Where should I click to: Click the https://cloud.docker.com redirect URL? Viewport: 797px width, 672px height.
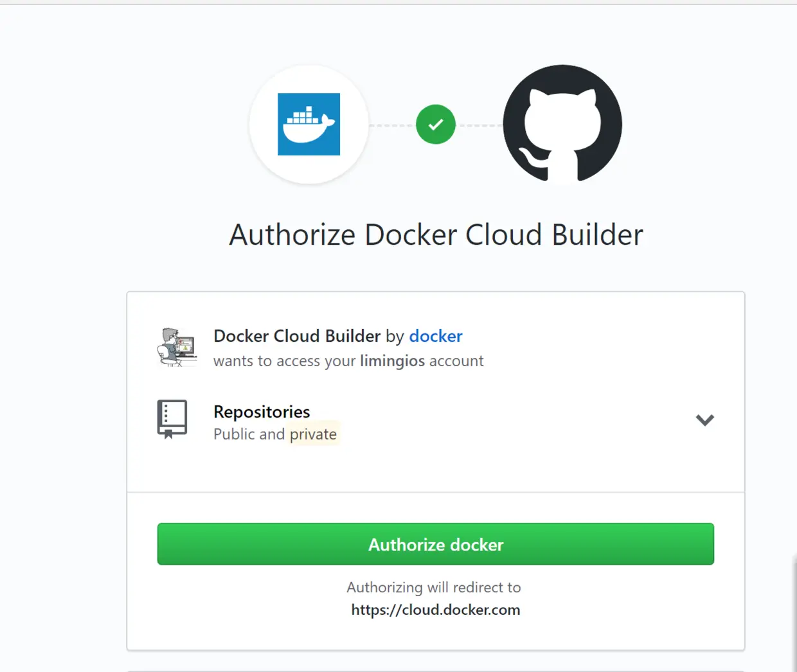coord(436,610)
